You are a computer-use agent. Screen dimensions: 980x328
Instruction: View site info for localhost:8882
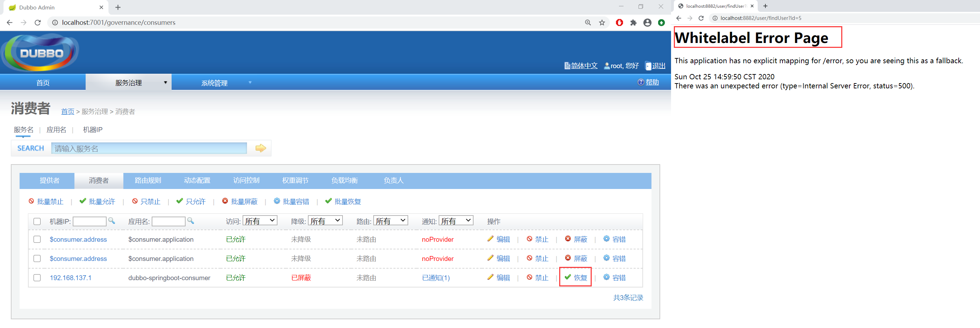715,18
